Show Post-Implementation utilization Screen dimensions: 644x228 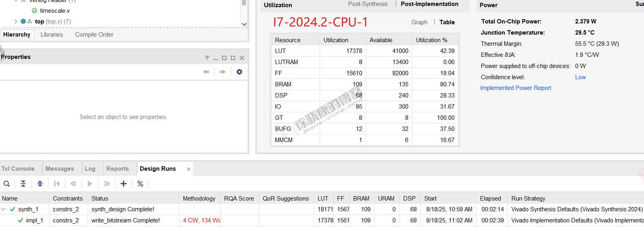(x=429, y=4)
